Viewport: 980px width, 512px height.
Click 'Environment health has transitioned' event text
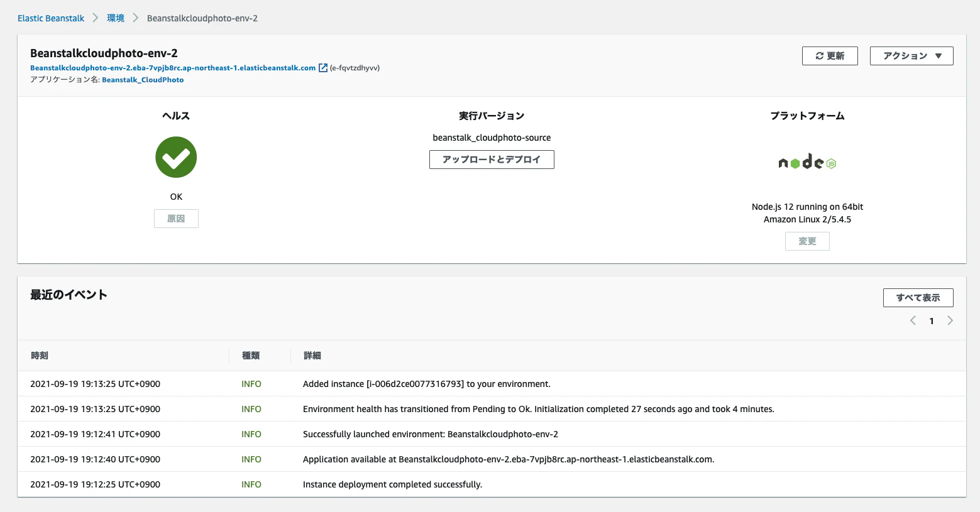point(539,409)
